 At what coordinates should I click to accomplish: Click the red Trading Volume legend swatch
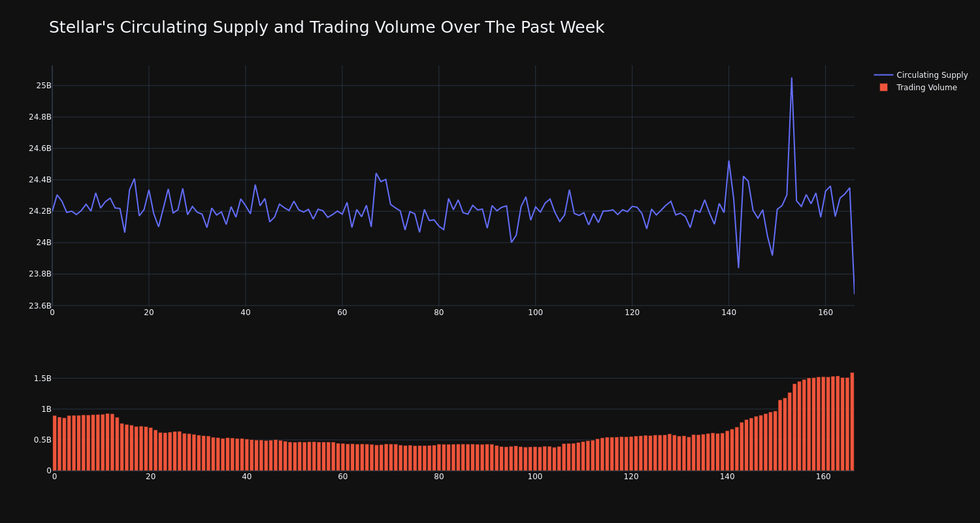[883, 88]
